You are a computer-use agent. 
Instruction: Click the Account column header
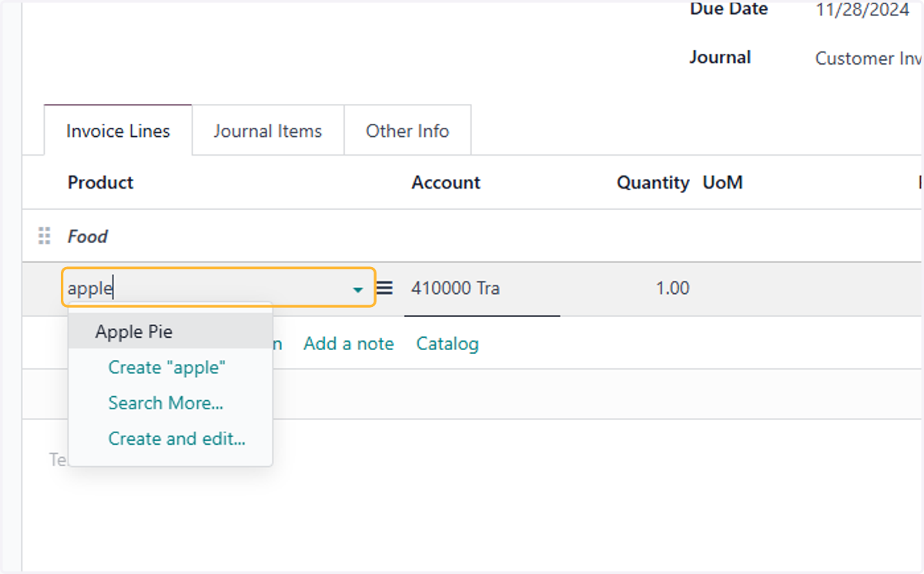[446, 182]
